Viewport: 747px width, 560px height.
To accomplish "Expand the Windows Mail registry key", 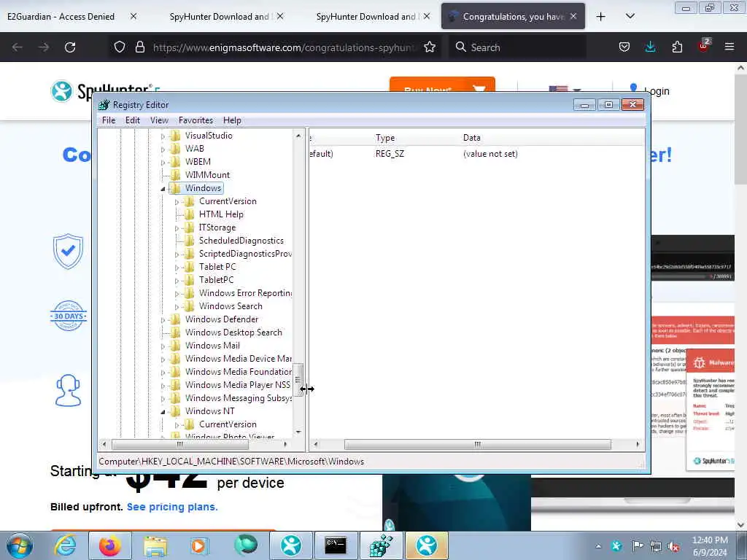I will (163, 346).
